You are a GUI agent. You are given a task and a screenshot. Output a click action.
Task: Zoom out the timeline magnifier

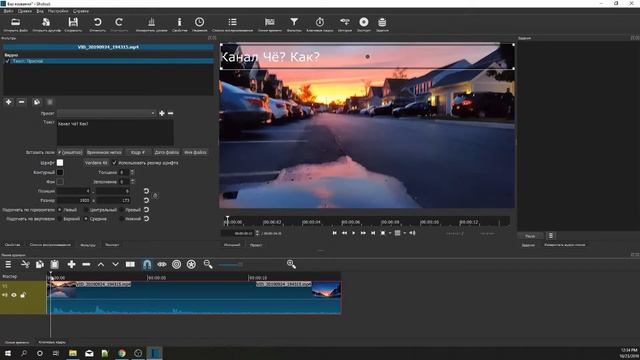pos(208,264)
